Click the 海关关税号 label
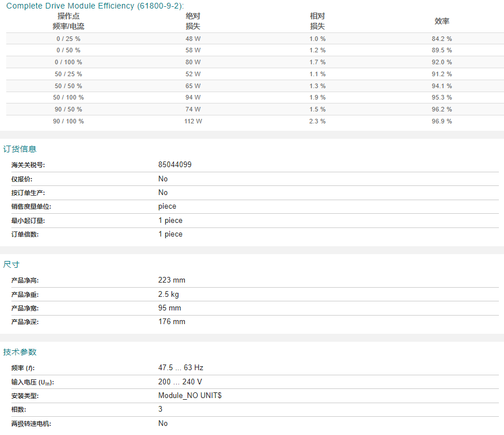The height and width of the screenshot is (435, 504). pyautogui.click(x=28, y=165)
